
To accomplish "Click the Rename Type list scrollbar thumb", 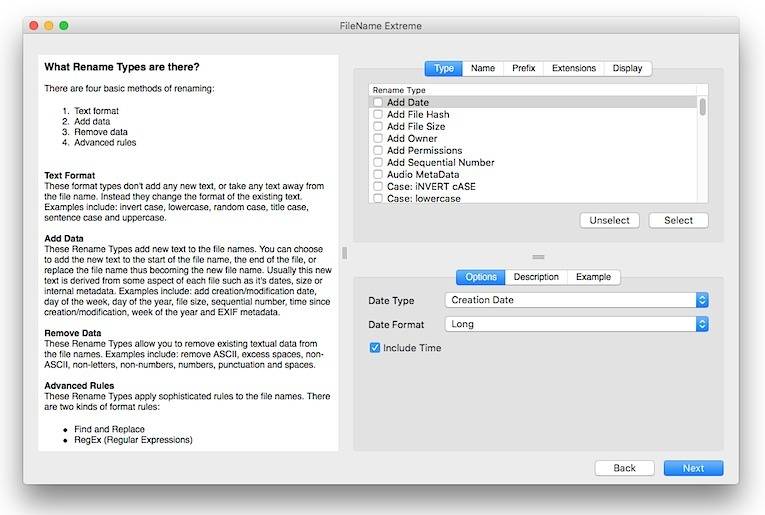I will [703, 106].
